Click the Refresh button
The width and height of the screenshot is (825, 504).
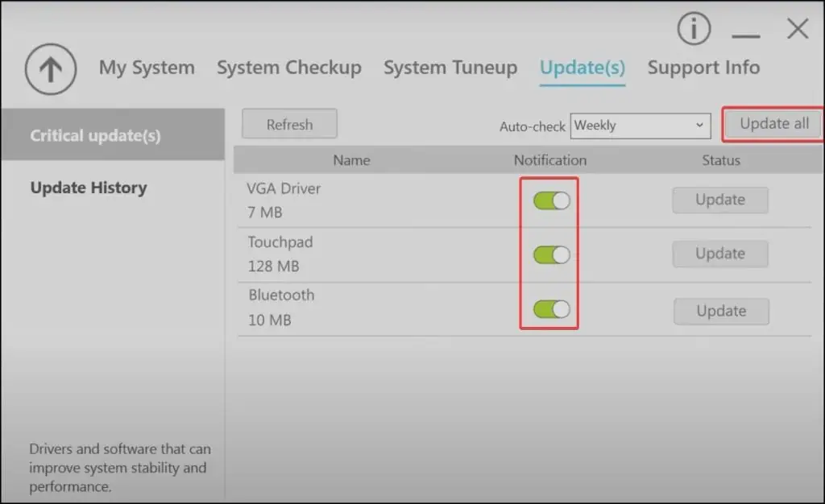pyautogui.click(x=289, y=124)
